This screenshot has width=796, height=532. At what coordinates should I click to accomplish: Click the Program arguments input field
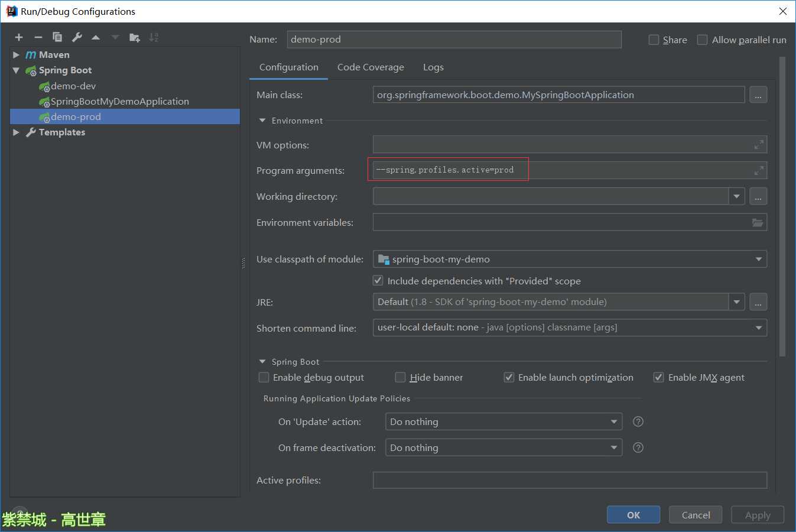(x=570, y=171)
